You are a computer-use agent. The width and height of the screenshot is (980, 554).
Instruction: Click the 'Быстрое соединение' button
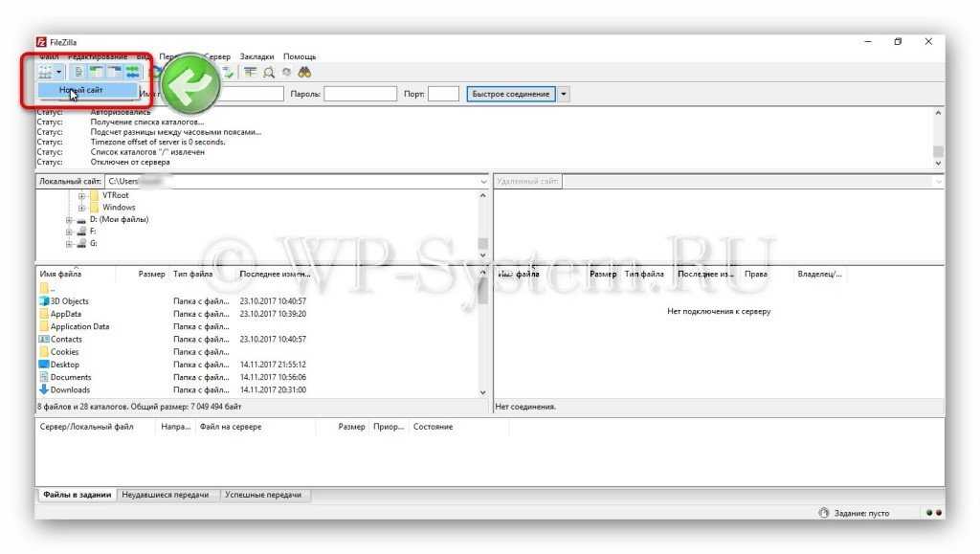click(x=511, y=94)
